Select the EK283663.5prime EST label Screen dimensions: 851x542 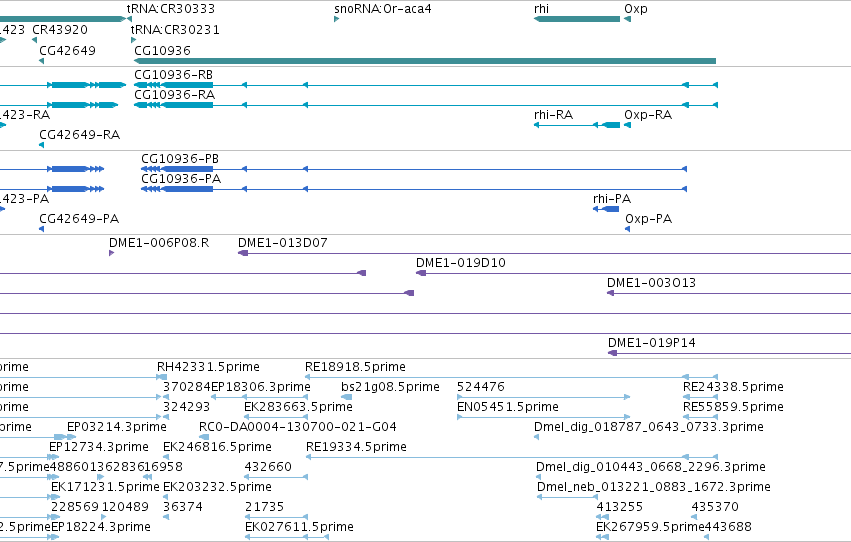(x=299, y=407)
